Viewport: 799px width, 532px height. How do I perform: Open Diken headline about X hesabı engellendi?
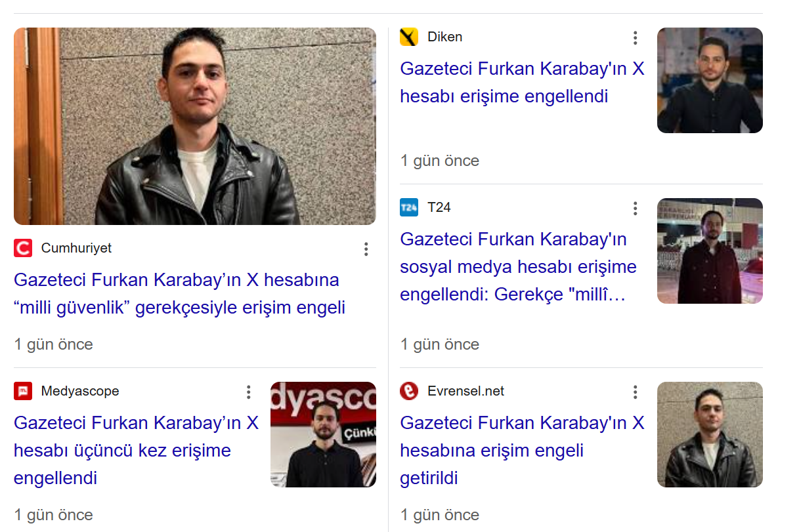[522, 82]
